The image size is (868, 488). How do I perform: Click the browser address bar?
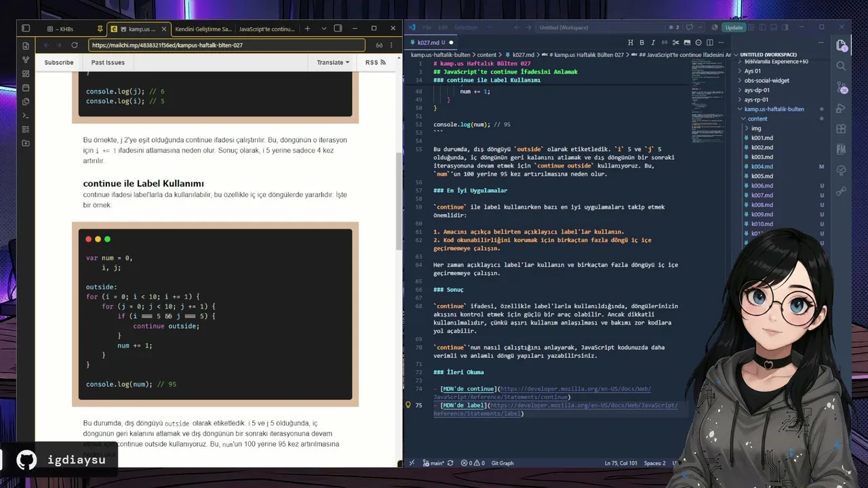pos(226,45)
